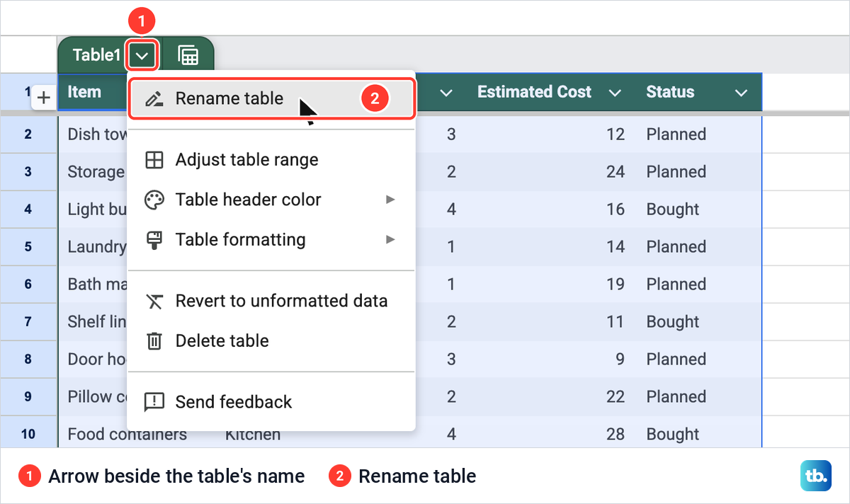Click cost cell 12 in row 2
The width and height of the screenshot is (850, 504).
(616, 134)
